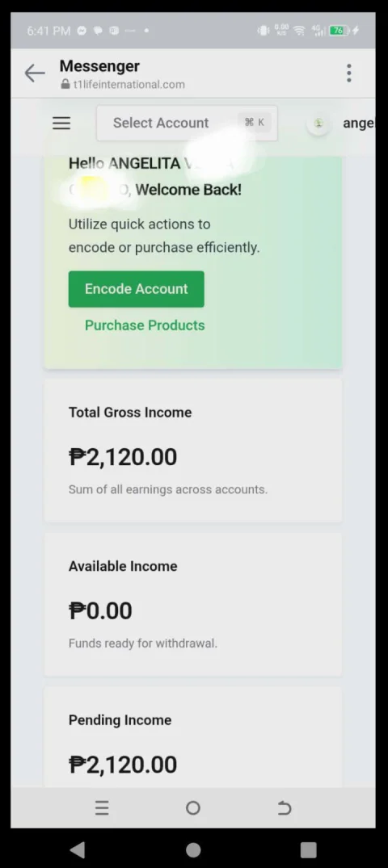
Task: Select the Available Income card
Action: click(x=193, y=605)
